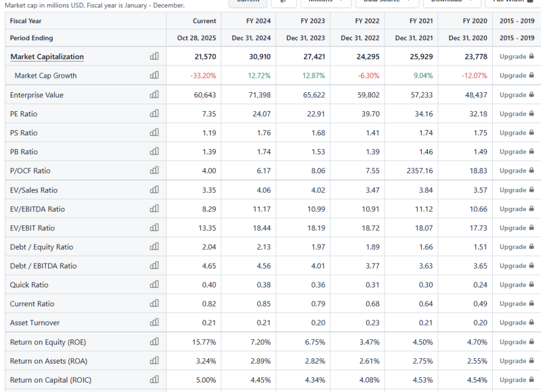Click Upgrade in the Current Ratio row
Viewport: 541px width, 392px height.
pos(517,304)
